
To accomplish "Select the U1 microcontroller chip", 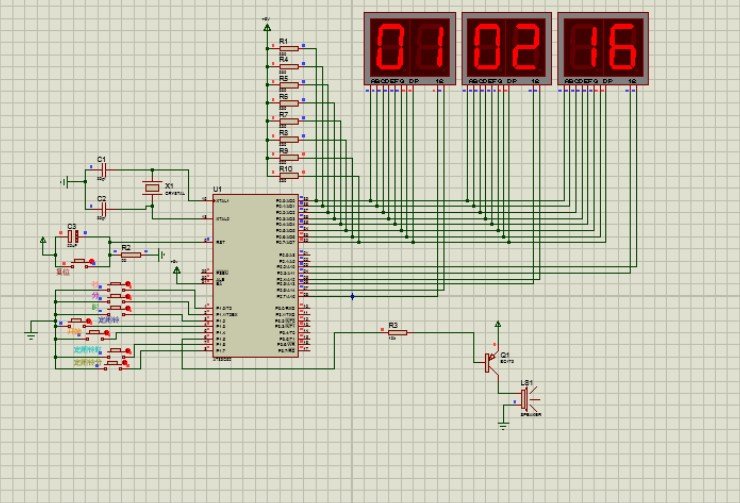I will (x=255, y=275).
